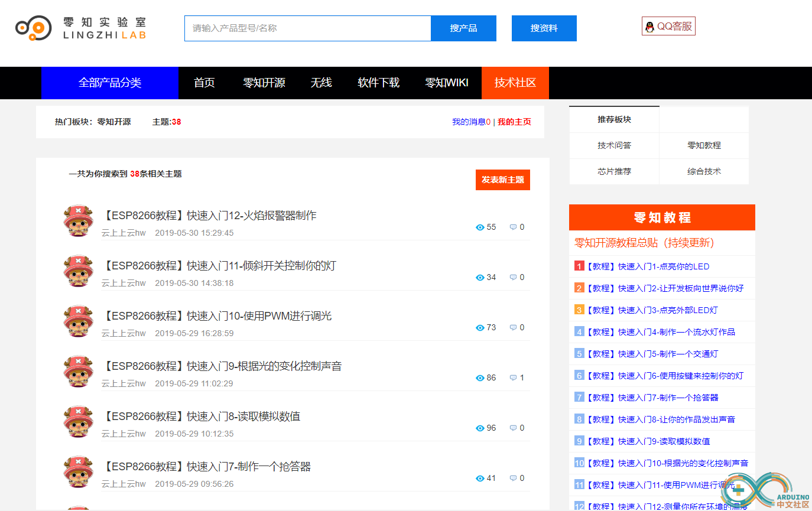812x511 pixels.
Task: Click number badge 5 in 零知教程 list
Action: coord(579,354)
